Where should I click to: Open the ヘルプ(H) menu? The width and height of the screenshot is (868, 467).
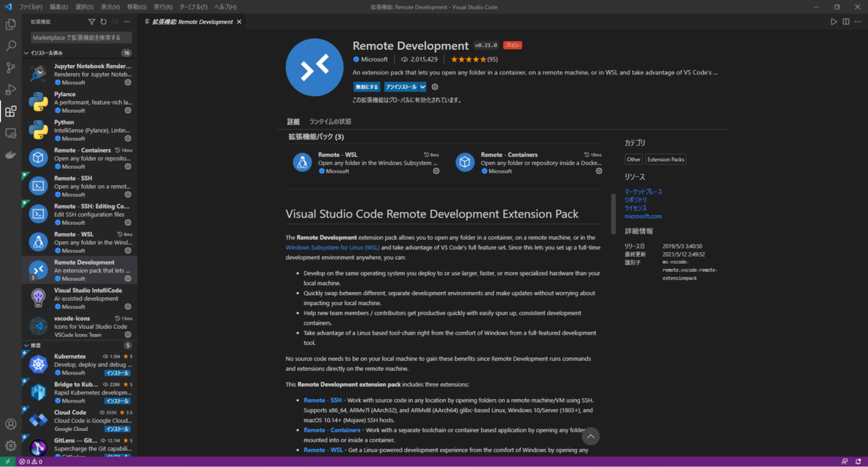(x=225, y=7)
